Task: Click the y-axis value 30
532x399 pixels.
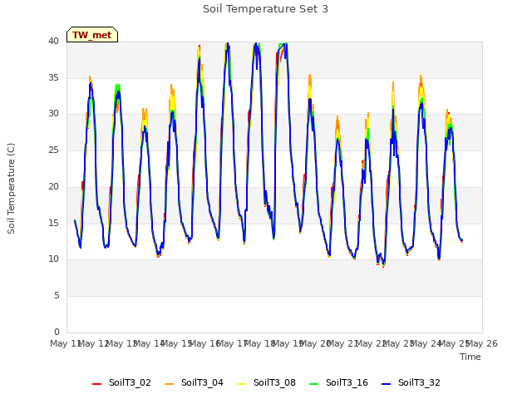Action: click(x=53, y=114)
